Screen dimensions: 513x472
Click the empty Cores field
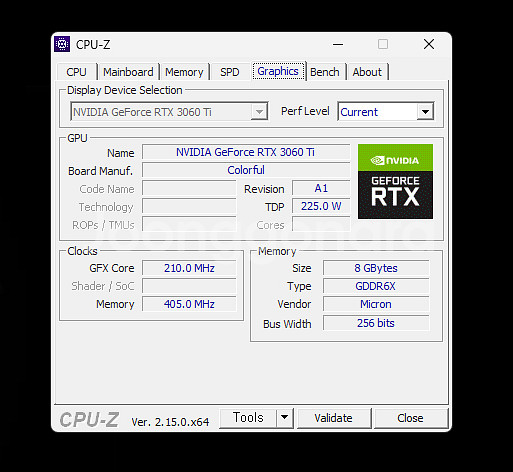pyautogui.click(x=321, y=224)
